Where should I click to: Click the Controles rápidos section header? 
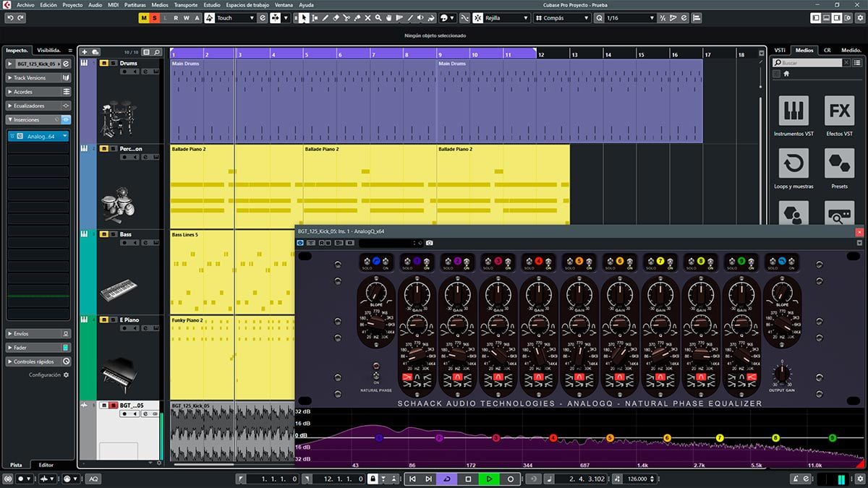point(38,361)
